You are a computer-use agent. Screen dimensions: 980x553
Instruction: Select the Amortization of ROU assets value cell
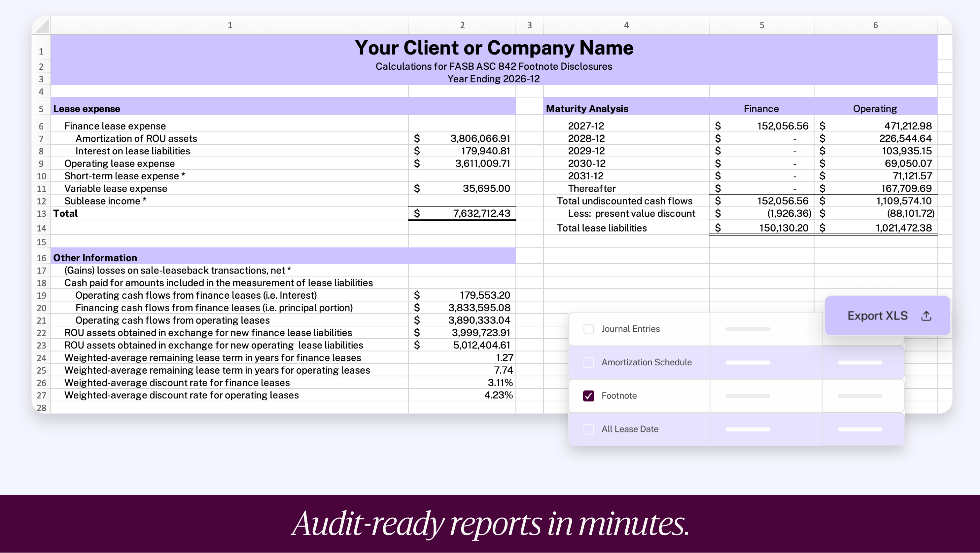[479, 138]
